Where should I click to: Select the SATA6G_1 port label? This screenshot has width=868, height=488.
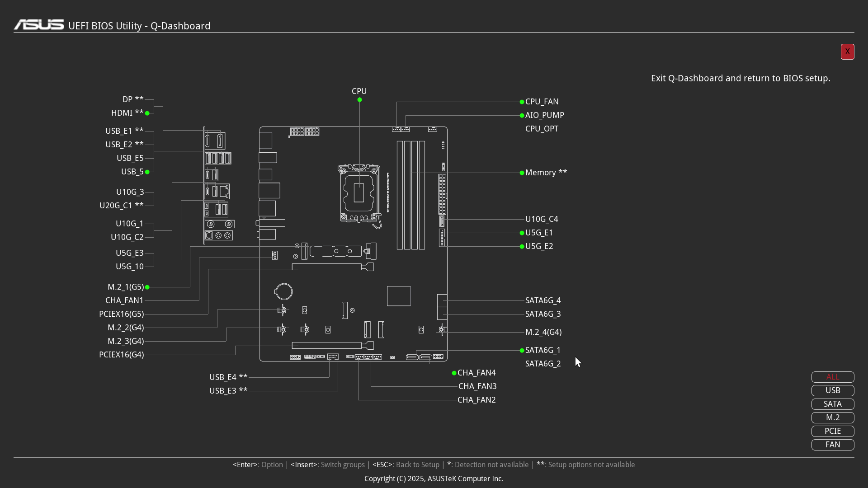click(542, 350)
